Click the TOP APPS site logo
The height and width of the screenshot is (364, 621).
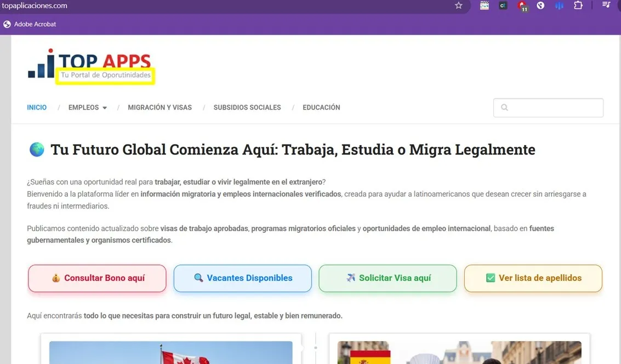coord(90,65)
